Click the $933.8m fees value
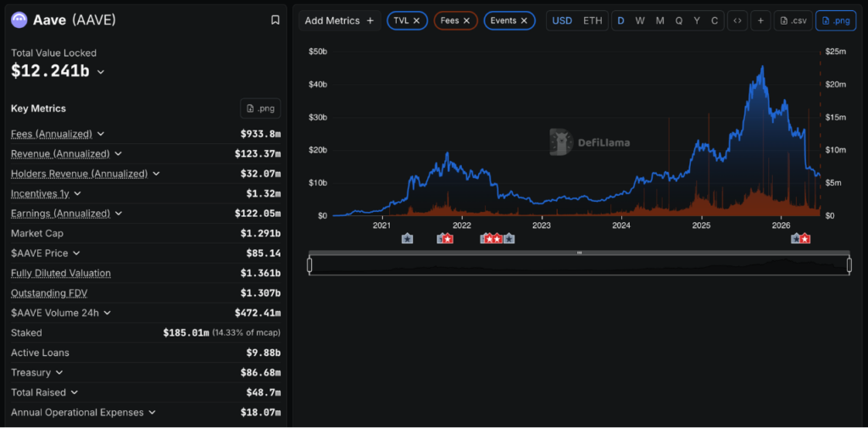Screen dimensions: 868x428 coord(260,134)
